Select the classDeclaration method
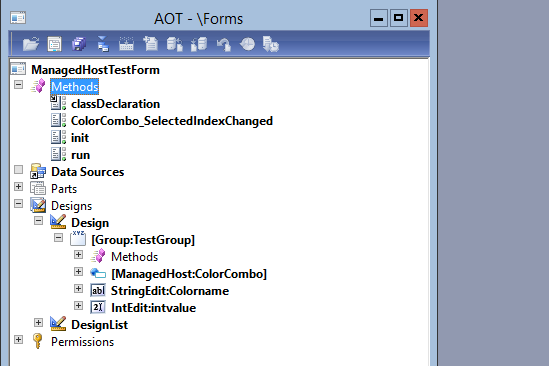 pos(116,104)
